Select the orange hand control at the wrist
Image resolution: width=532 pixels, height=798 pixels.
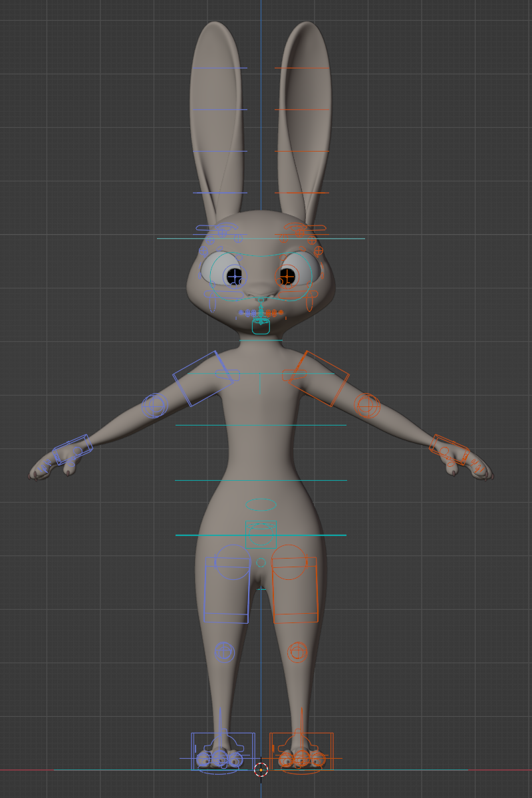click(x=450, y=450)
